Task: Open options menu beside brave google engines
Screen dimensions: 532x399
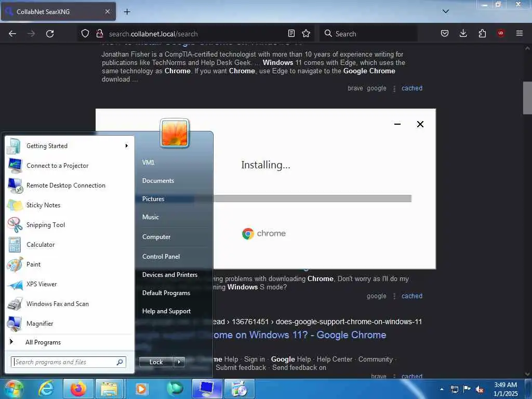Action: [x=394, y=88]
